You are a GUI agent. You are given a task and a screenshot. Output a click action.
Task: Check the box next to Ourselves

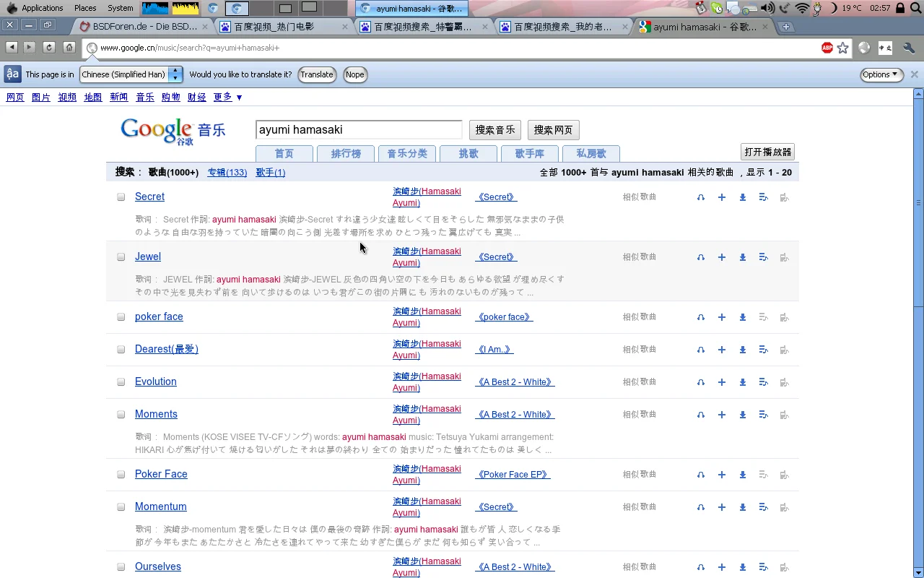tap(121, 567)
